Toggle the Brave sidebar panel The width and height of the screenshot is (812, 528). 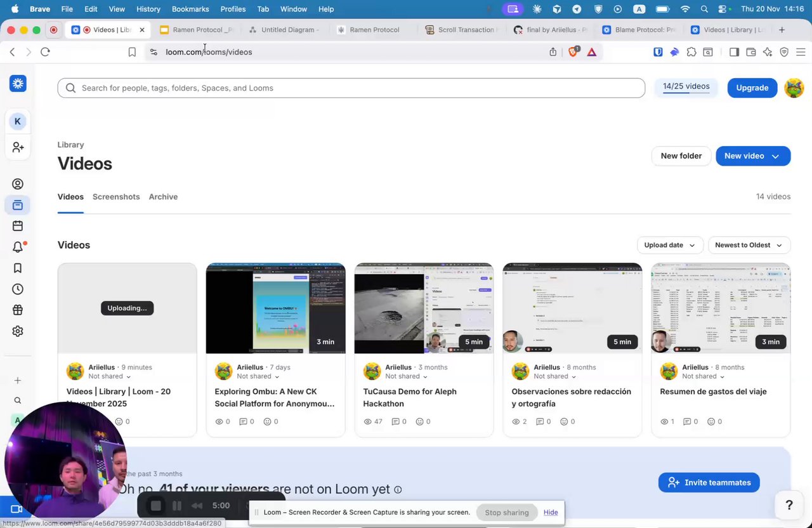[734, 52]
